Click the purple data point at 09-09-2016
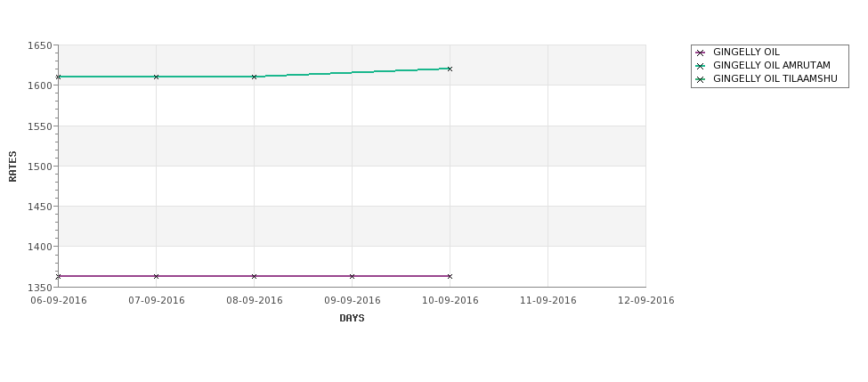868x382 pixels. [x=352, y=276]
